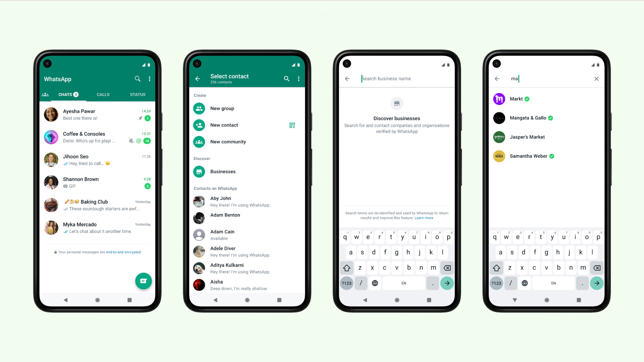This screenshot has width=644, height=362.
Task: Tap the back arrow on business search screen
Action: coord(348,79)
